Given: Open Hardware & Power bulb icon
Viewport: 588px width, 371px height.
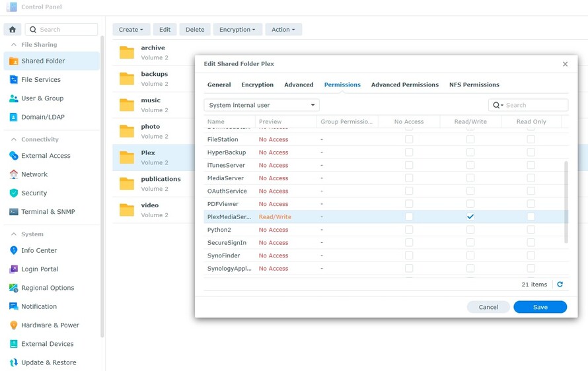Looking at the screenshot, I should click(13, 325).
